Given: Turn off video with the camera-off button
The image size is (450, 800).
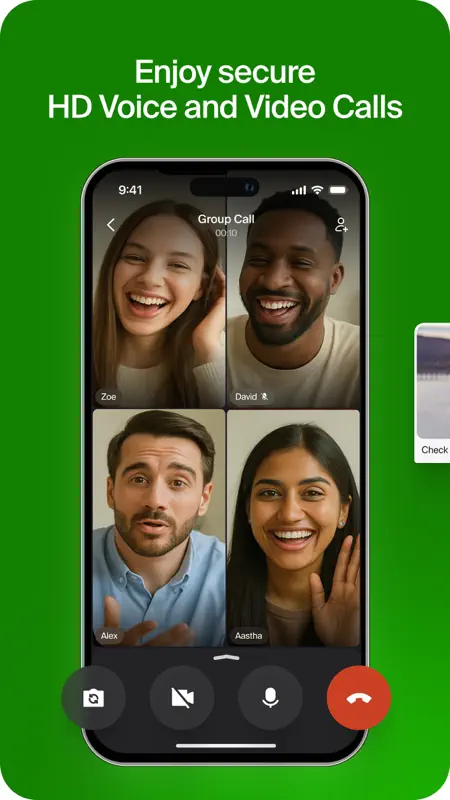Looking at the screenshot, I should (x=182, y=697).
